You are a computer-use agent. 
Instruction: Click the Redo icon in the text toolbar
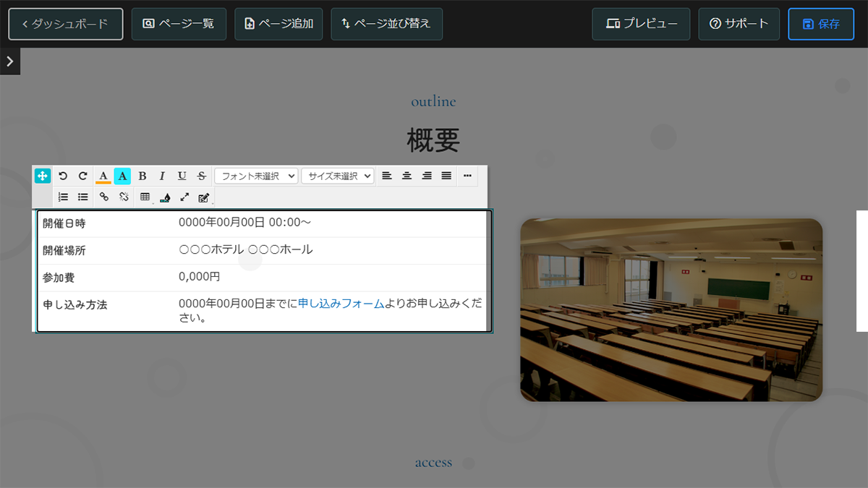[82, 175]
